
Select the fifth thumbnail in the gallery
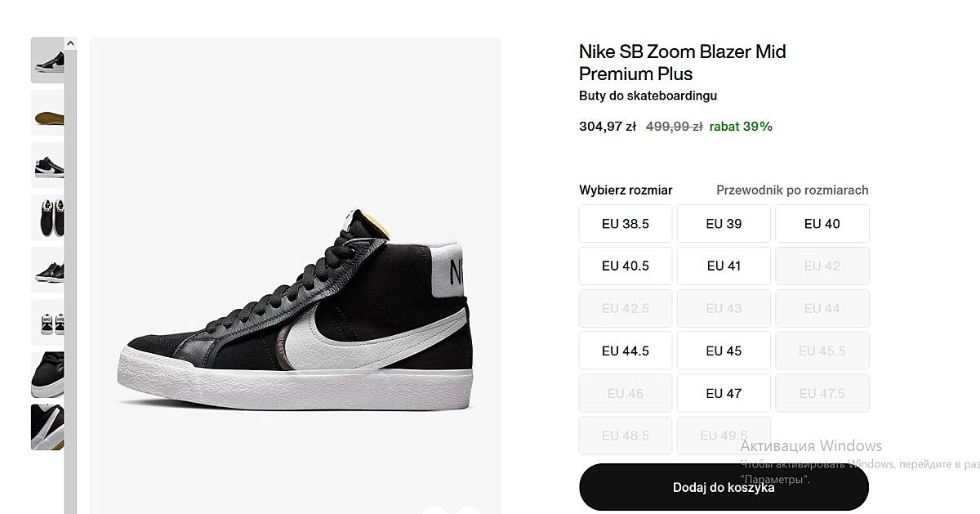pos(47,270)
